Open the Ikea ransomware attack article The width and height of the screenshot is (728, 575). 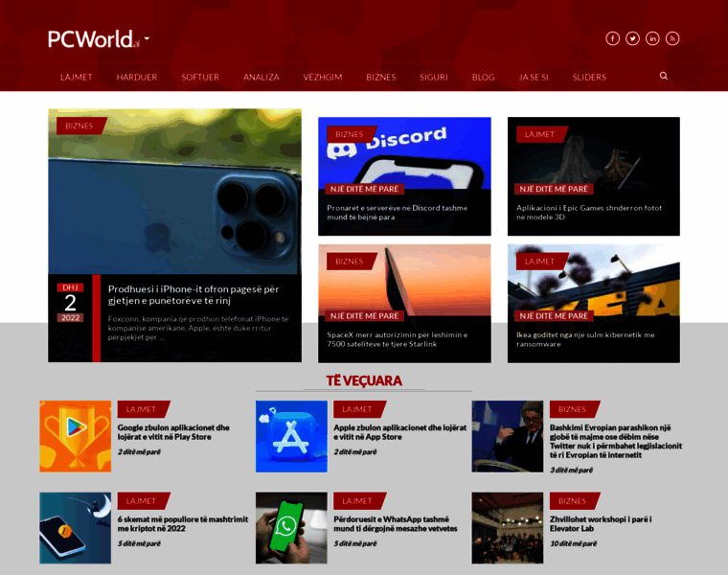pos(585,339)
